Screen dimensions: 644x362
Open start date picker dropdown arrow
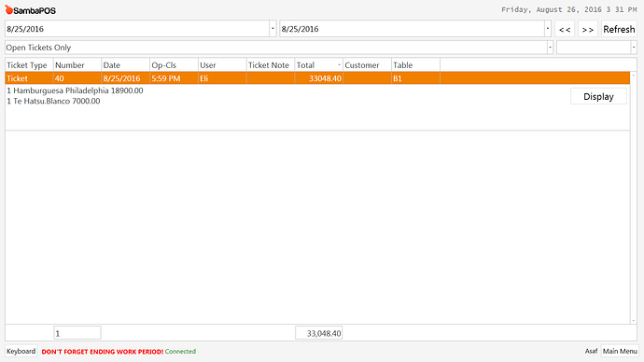[273, 29]
